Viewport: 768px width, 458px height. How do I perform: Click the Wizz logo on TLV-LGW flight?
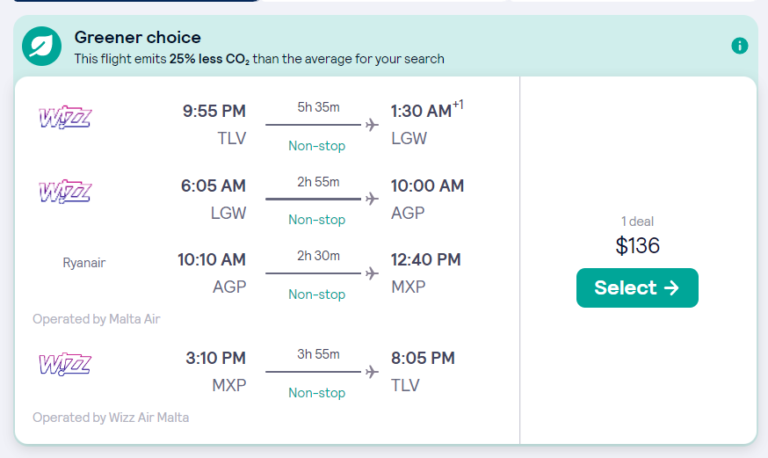(x=65, y=118)
